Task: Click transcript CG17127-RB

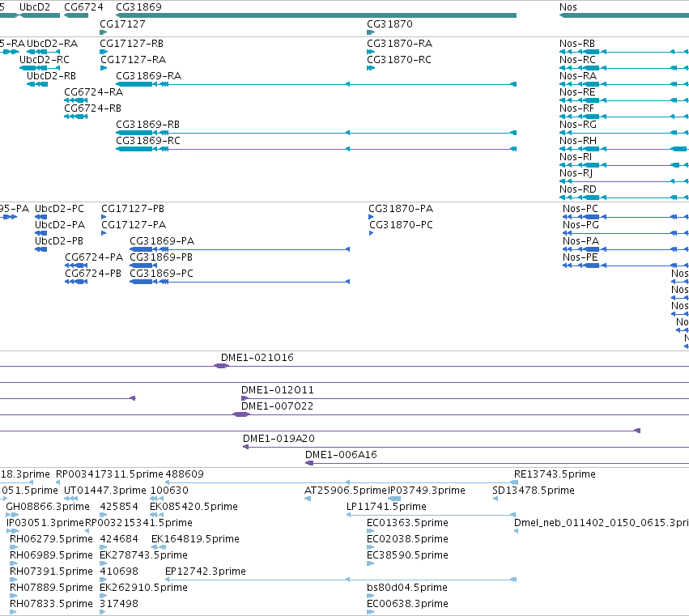Action: tap(131, 44)
